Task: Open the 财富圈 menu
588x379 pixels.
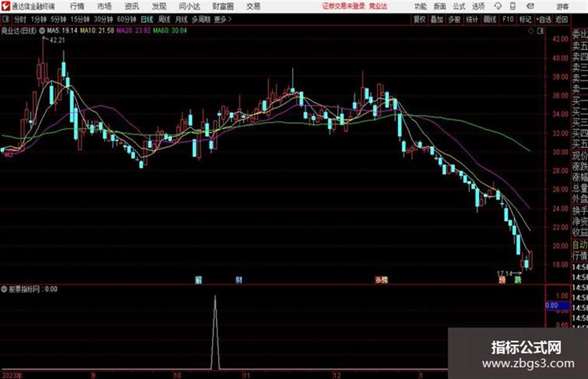Action: (x=223, y=6)
